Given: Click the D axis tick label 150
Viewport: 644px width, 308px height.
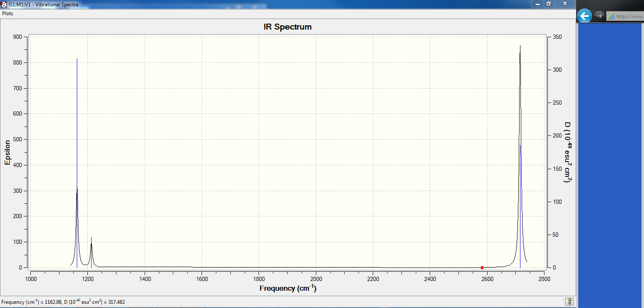Looking at the screenshot, I should [x=557, y=169].
